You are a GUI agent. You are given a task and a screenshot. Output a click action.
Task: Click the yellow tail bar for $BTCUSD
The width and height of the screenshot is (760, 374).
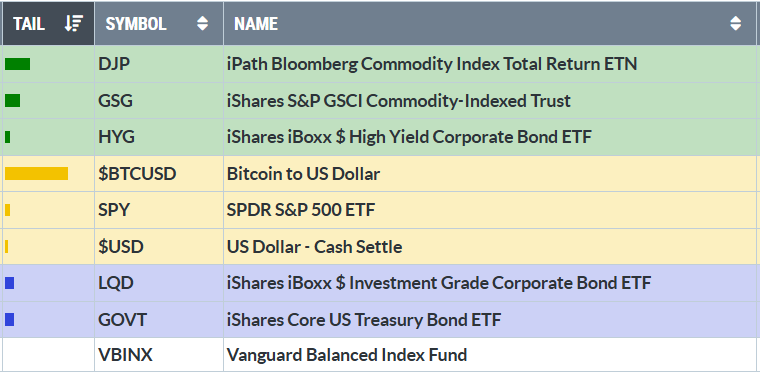pos(36,173)
